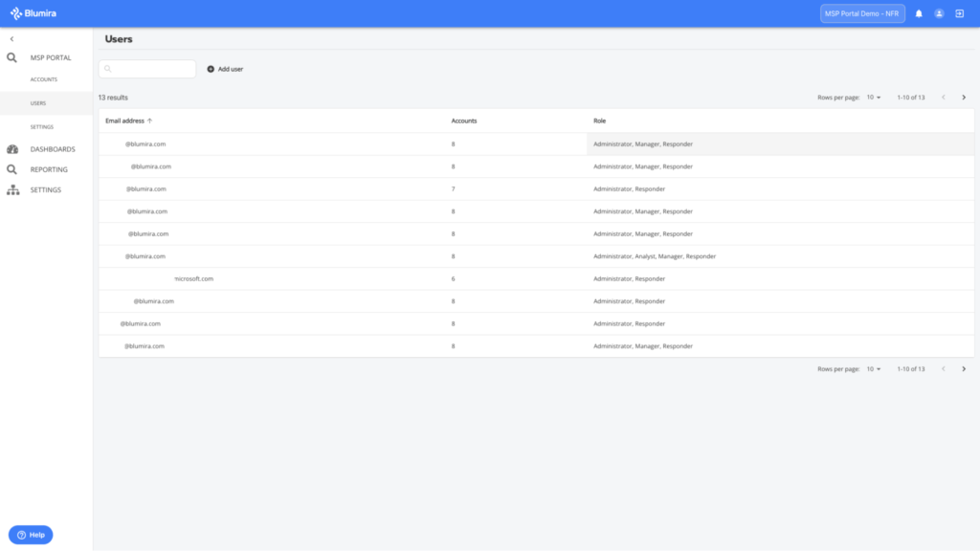Select the Users menu item
Viewport: 980px width, 551px height.
pos(37,102)
